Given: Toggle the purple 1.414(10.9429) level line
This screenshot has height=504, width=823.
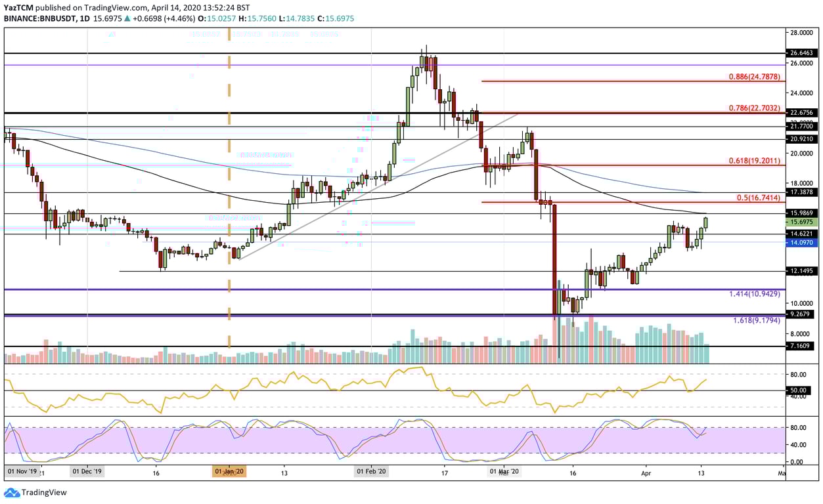Looking at the screenshot, I should coord(394,288).
